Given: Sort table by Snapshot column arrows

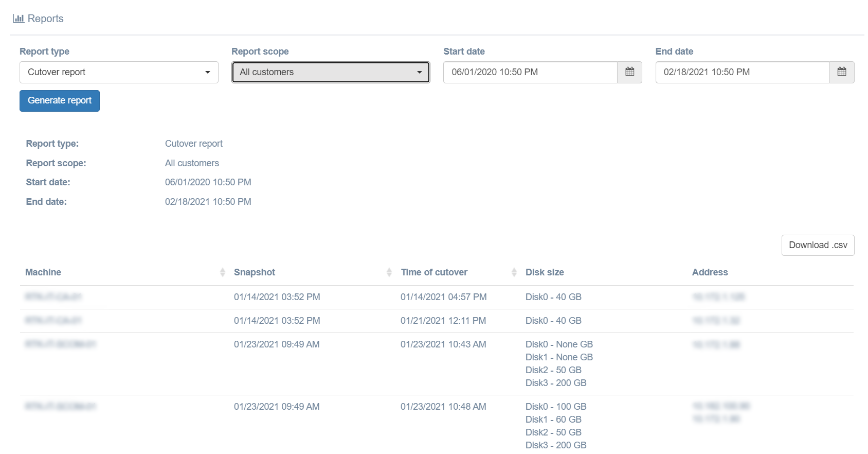Looking at the screenshot, I should coord(389,272).
